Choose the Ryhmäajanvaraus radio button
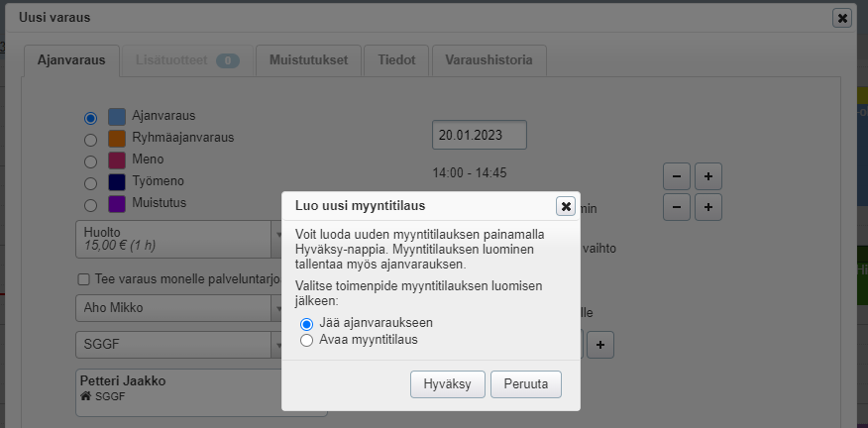The height and width of the screenshot is (428, 868). [x=90, y=139]
